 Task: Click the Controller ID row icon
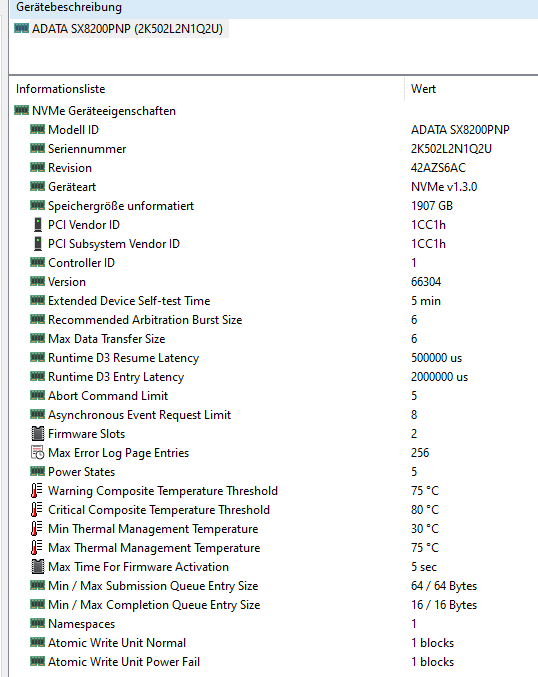click(38, 263)
